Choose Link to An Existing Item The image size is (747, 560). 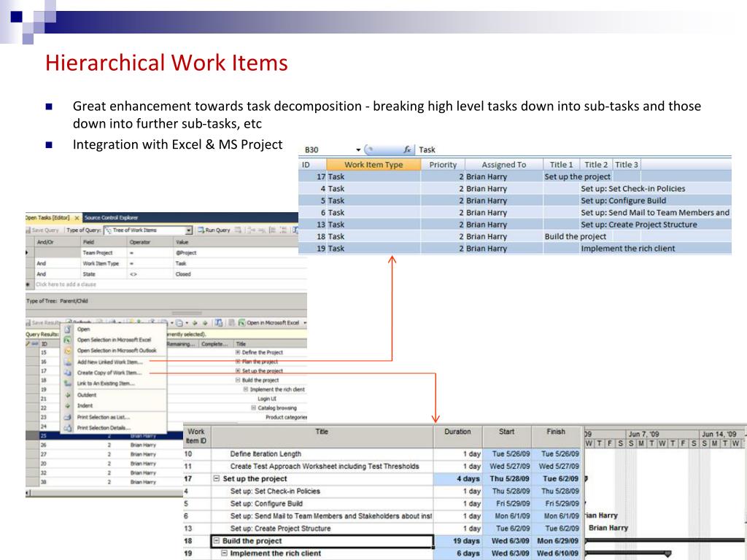tap(113, 384)
